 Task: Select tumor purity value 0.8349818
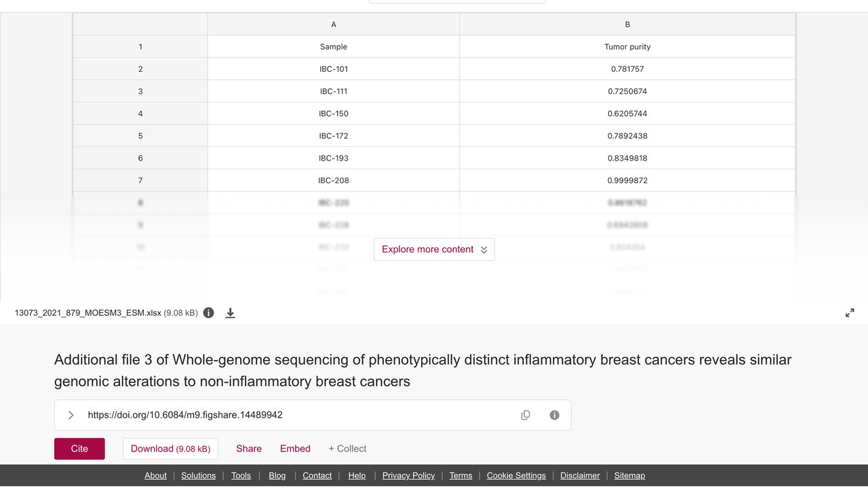pos(627,159)
